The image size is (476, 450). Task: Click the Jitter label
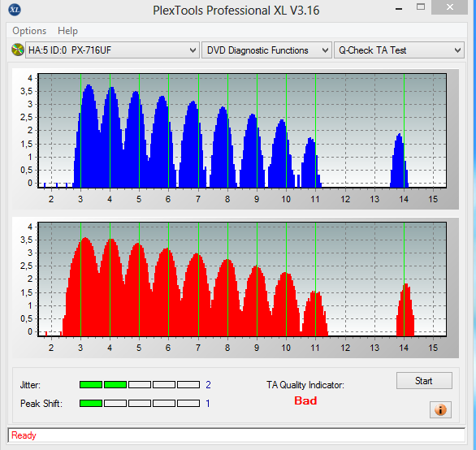click(30, 385)
